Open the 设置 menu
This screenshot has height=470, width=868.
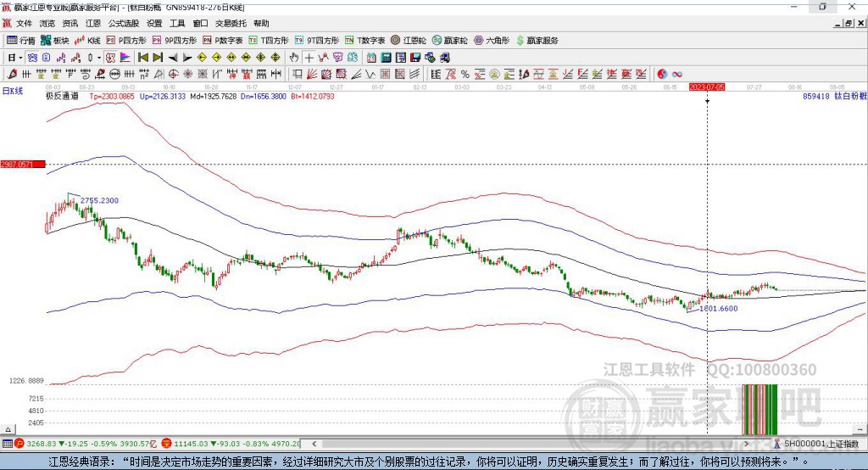tap(154, 23)
